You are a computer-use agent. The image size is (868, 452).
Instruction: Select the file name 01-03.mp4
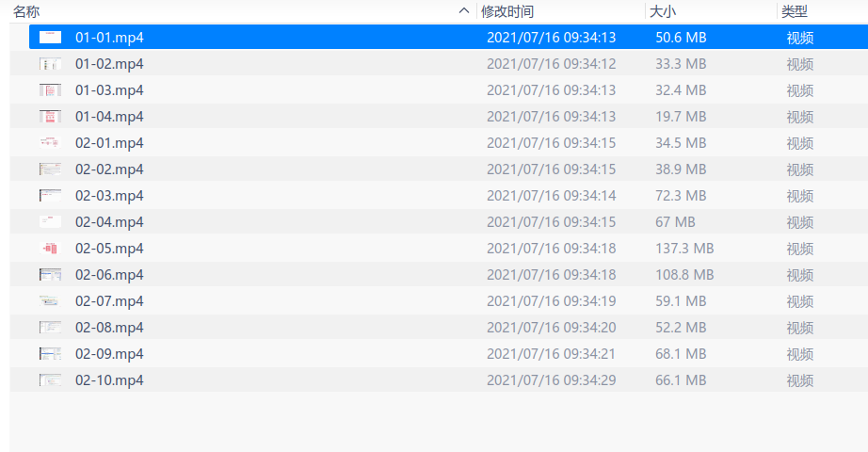(109, 90)
